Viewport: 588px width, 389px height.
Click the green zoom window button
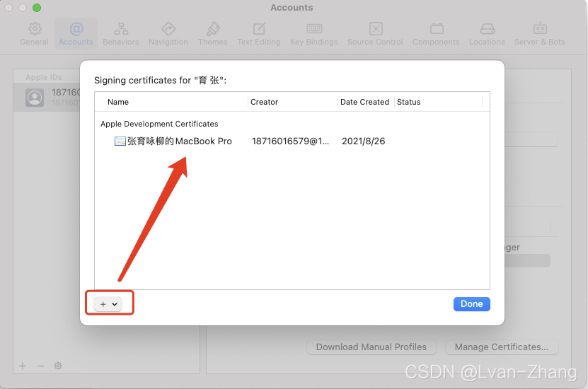tap(36, 8)
